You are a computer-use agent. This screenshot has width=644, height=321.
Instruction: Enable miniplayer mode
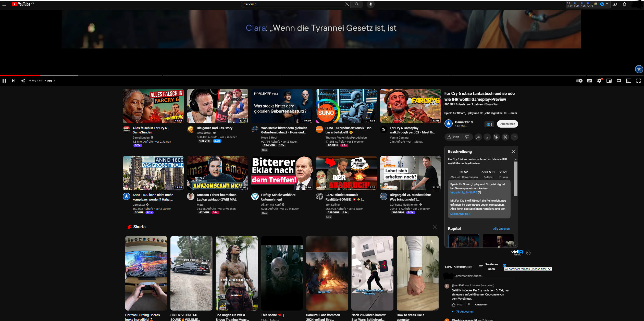click(609, 81)
